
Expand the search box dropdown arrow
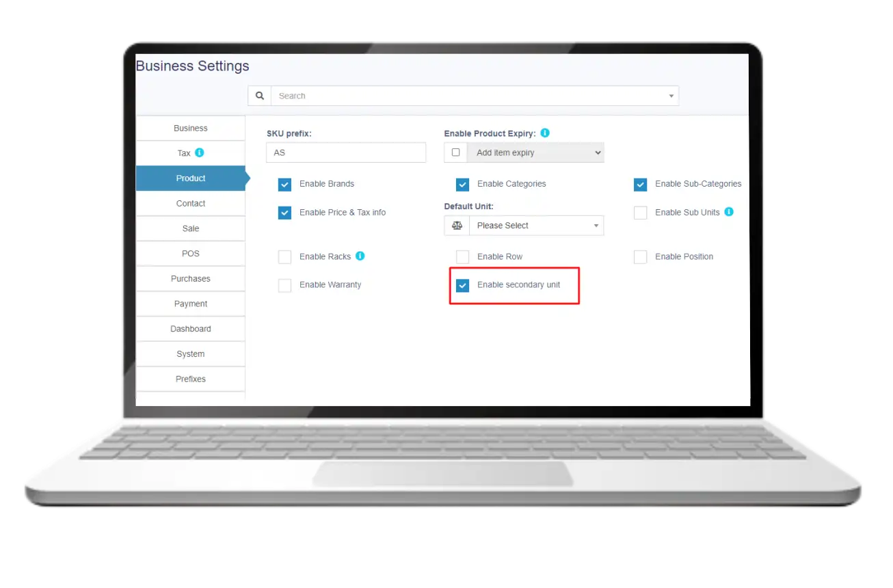click(x=671, y=96)
